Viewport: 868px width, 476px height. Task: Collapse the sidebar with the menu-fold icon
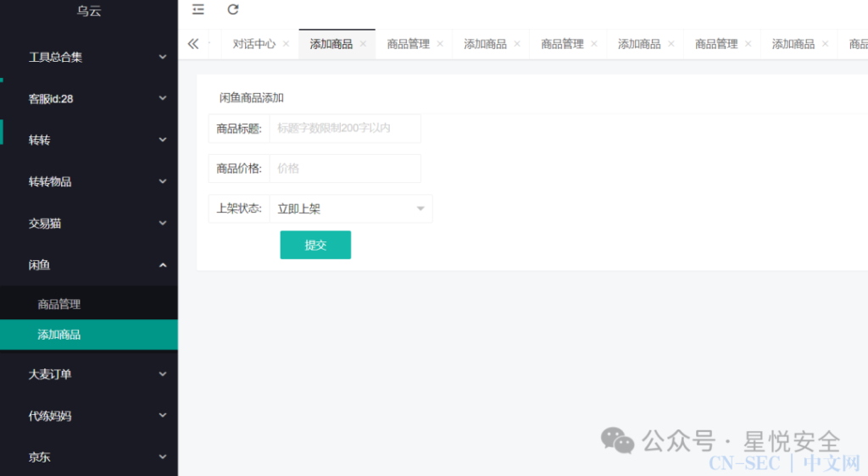[x=198, y=9]
